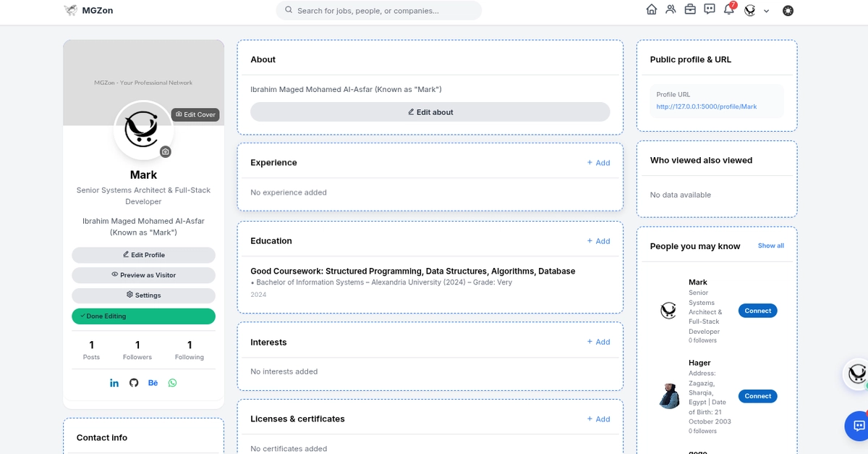Open the profile URL link
868x454 pixels.
(x=707, y=106)
